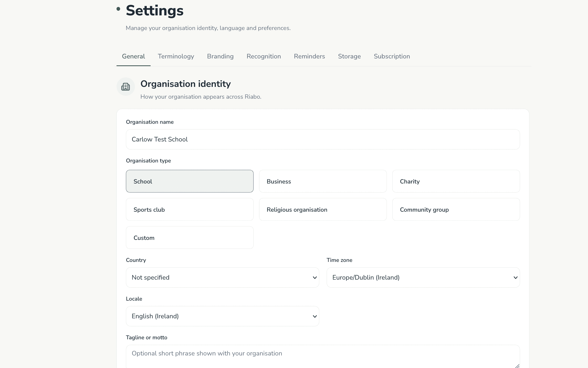Open the Subscription tab
Viewport: 588px width, 368px height.
(x=392, y=56)
